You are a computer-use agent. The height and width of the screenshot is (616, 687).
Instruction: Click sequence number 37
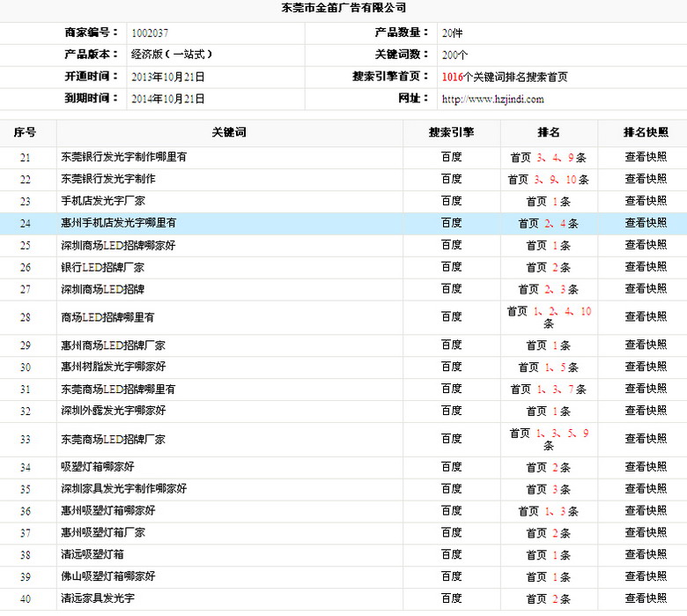[26, 533]
